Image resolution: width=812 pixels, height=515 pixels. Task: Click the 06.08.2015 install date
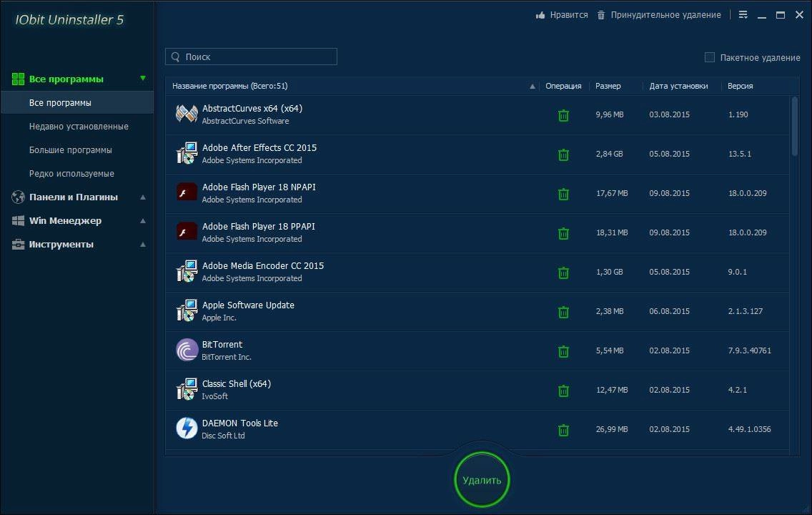(x=669, y=311)
